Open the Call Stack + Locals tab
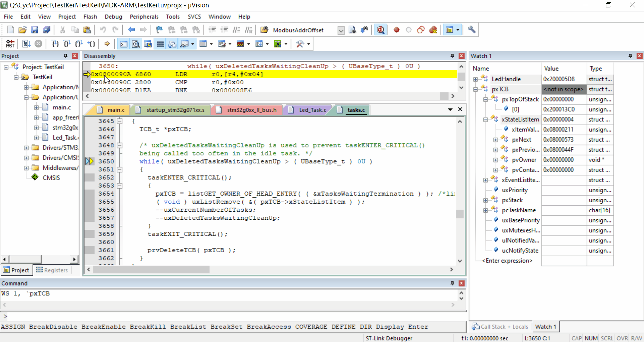 pyautogui.click(x=500, y=327)
